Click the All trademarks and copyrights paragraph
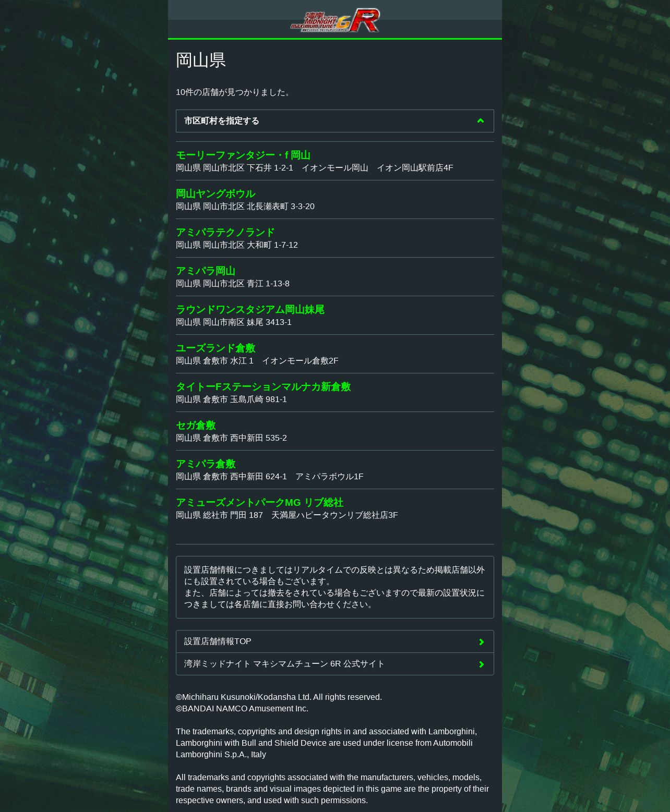The image size is (670, 812). [x=332, y=789]
